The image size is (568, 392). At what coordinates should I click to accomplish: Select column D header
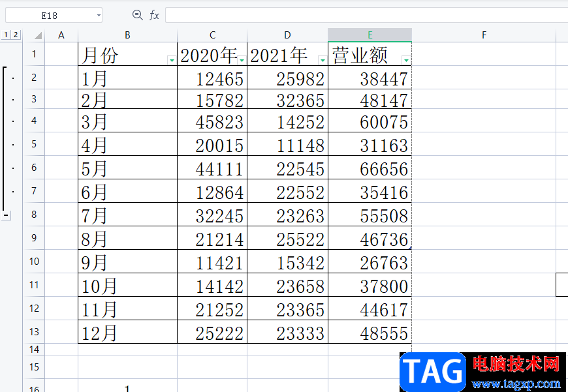tap(288, 35)
